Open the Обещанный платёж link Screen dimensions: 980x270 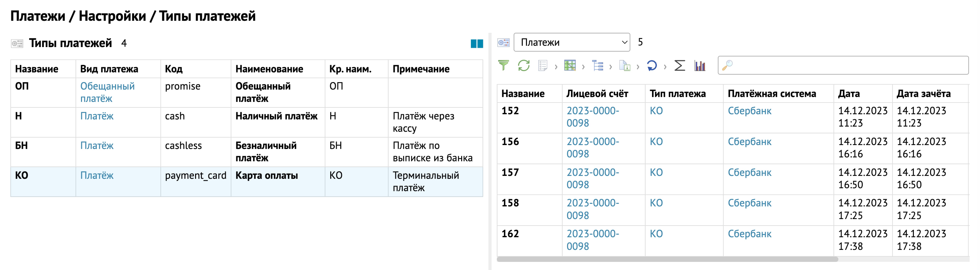tap(107, 92)
